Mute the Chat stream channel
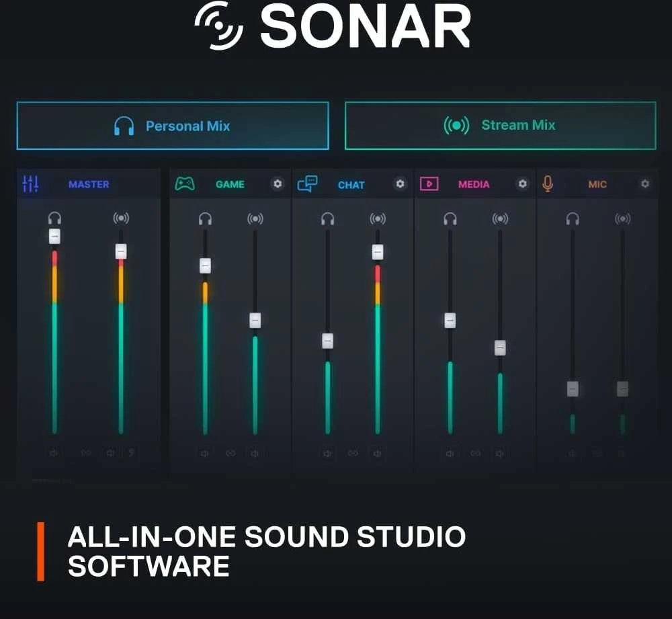Viewport: 672px width, 619px height. [x=377, y=454]
